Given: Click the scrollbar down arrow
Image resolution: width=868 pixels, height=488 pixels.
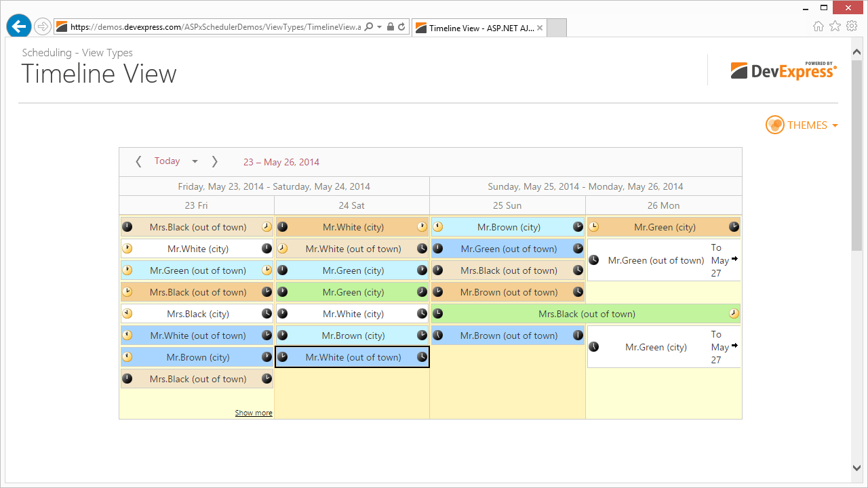Looking at the screenshot, I should 856,468.
